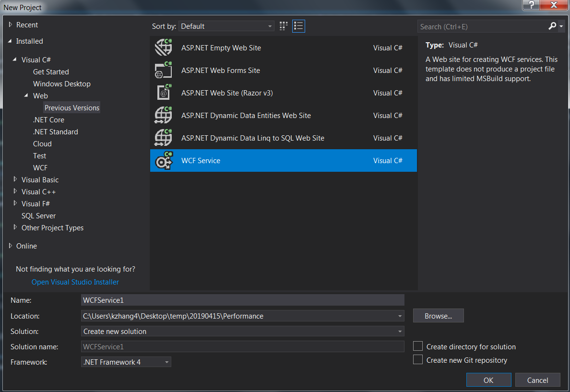Select the WCF Service template name

pos(201,161)
